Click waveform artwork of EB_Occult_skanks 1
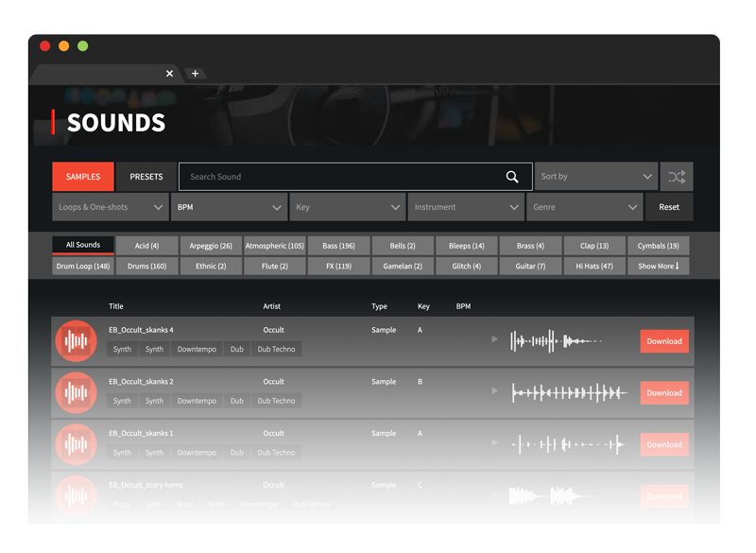756x553 pixels. pyautogui.click(x=77, y=444)
